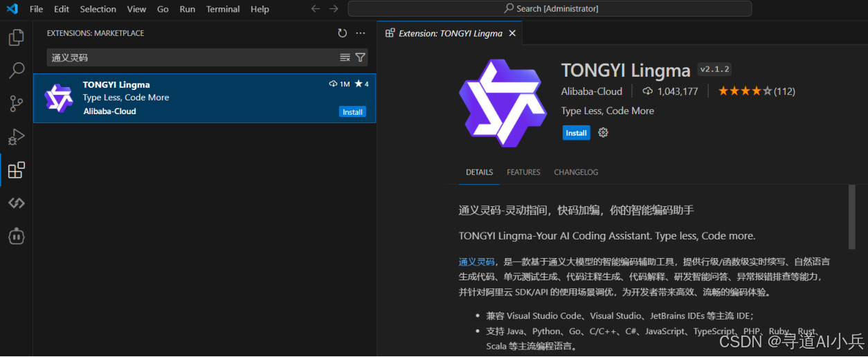Open the Extensions view icon
Viewport: 868px width, 357px height.
[x=17, y=170]
